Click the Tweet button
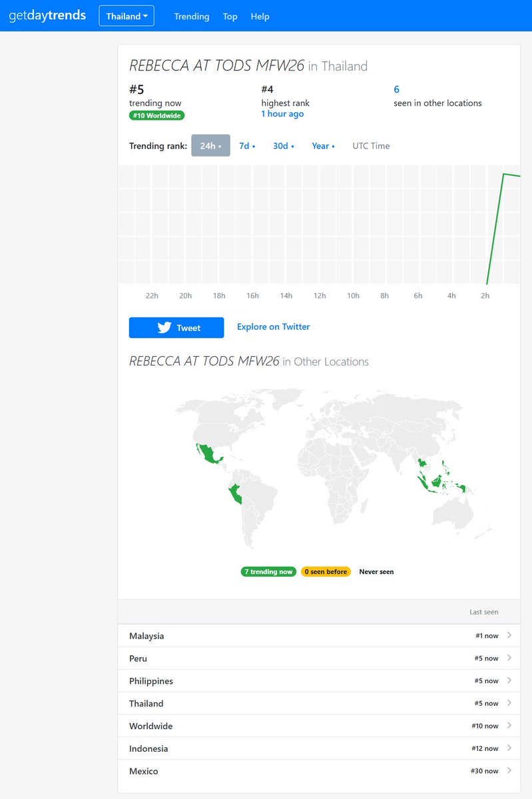Screen dimensions: 532x799 pos(176,328)
